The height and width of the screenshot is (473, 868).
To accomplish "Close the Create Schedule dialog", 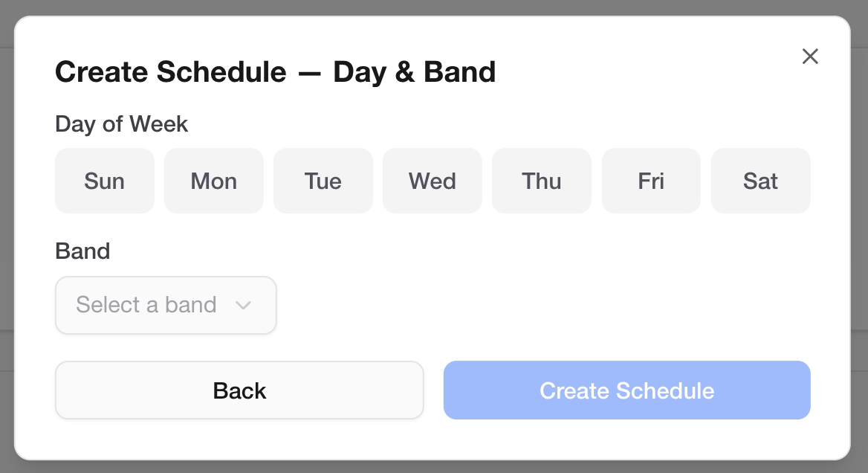I will (x=810, y=57).
